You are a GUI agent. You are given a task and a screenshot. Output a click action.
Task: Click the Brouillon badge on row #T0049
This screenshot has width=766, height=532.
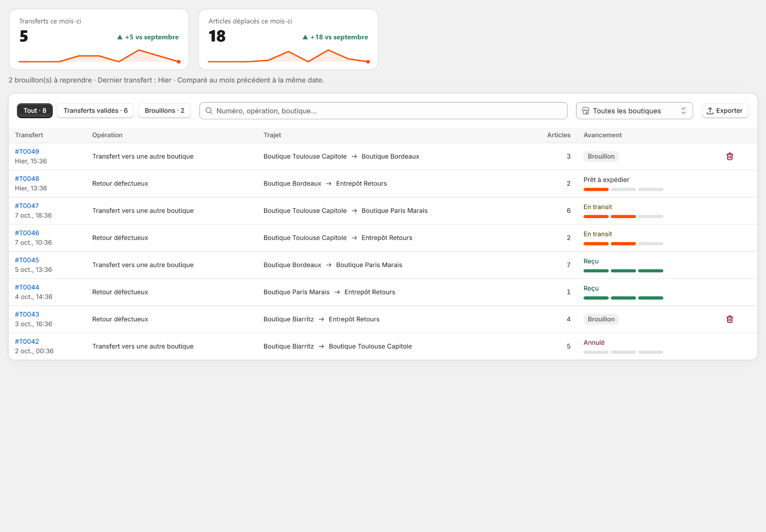point(601,156)
